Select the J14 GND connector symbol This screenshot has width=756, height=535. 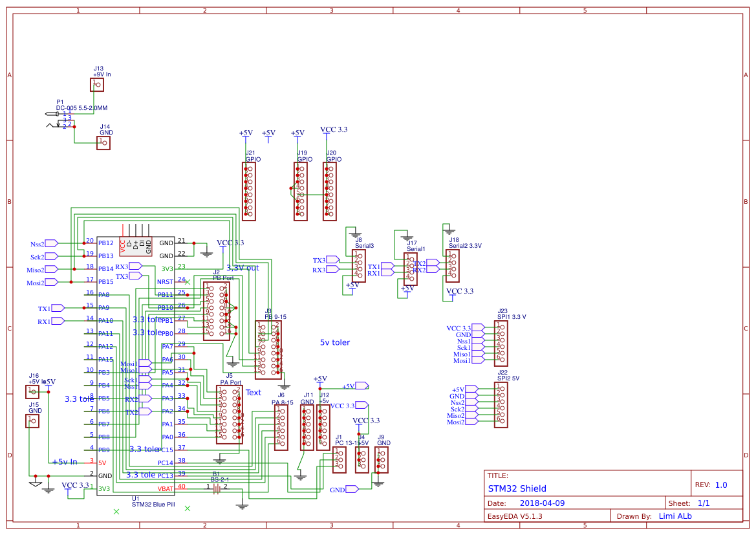click(103, 142)
